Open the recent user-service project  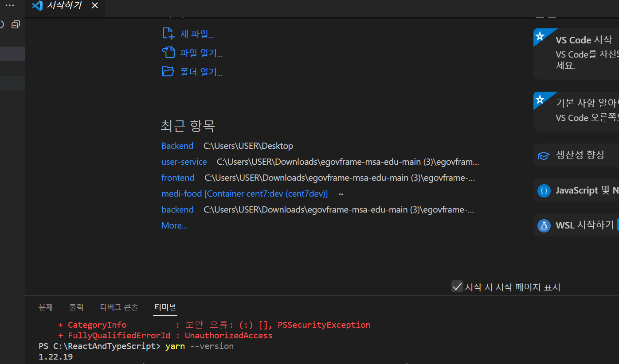point(184,162)
